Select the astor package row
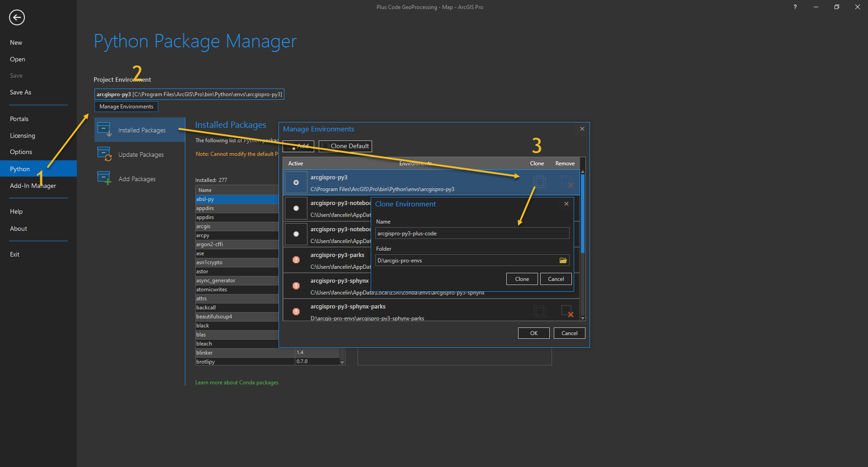Screen dimensions: 868x467 pyautogui.click(x=237, y=271)
